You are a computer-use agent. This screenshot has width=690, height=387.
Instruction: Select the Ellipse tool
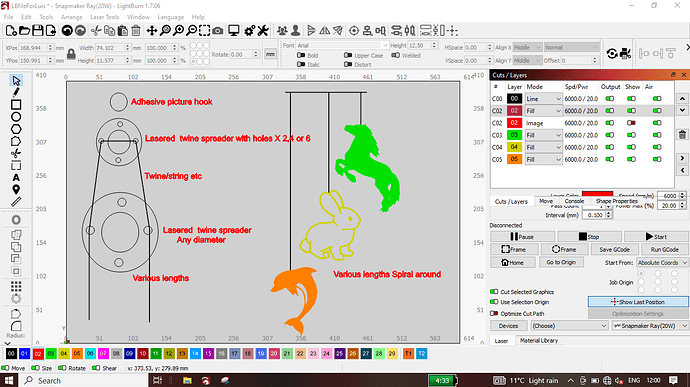tap(16, 117)
